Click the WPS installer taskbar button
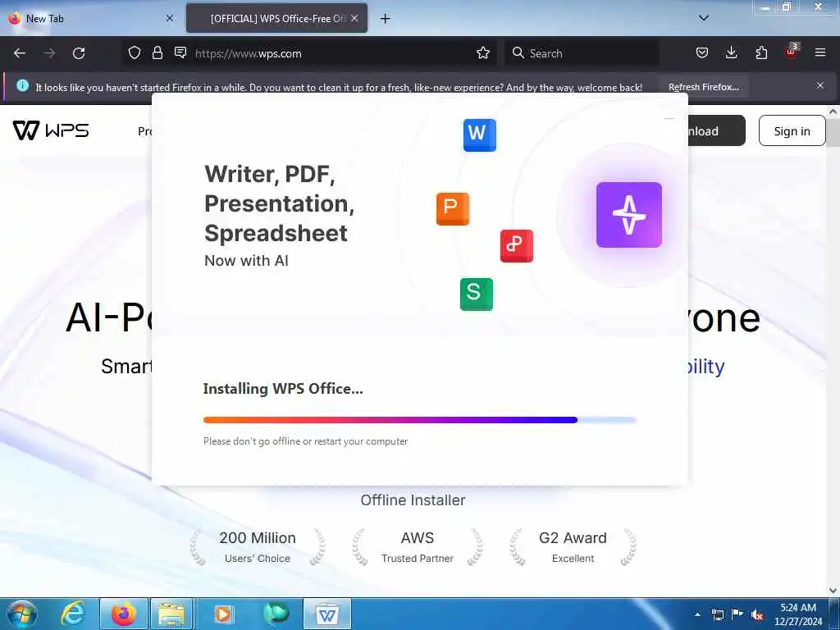The height and width of the screenshot is (630, 840). tap(327, 614)
